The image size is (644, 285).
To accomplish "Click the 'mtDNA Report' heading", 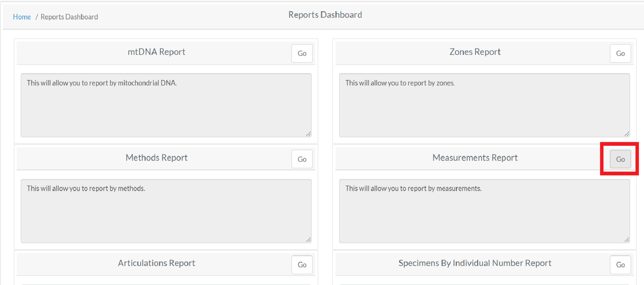I will [x=156, y=52].
